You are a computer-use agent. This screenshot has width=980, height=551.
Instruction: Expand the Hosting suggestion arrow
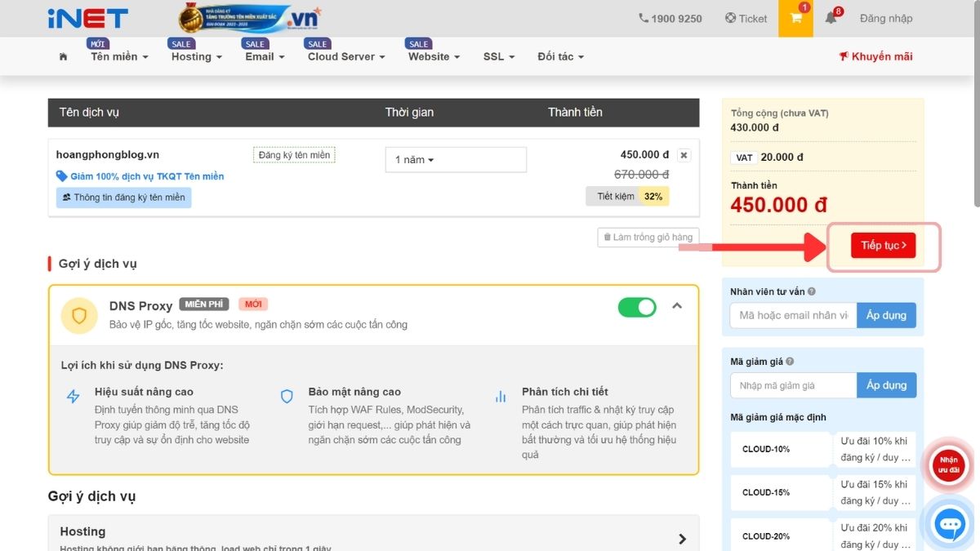pos(682,539)
